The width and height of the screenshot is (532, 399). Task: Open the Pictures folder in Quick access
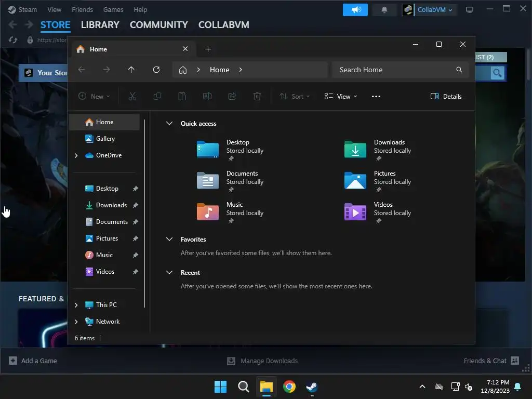pos(377,181)
